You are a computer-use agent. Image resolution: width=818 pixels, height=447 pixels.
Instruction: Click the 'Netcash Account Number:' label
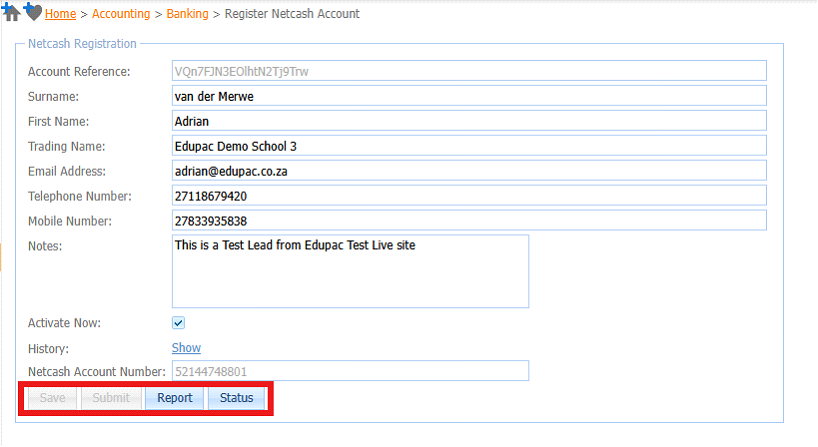(x=97, y=372)
